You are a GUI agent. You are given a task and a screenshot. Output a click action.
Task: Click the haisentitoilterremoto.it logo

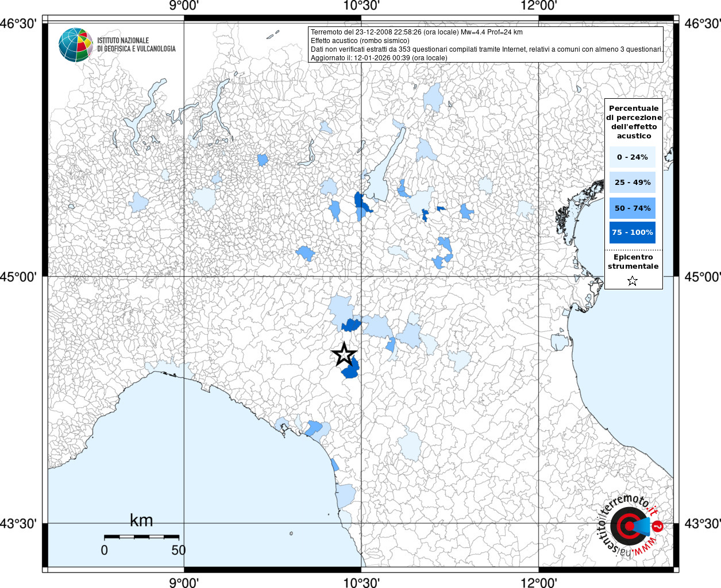[630, 525]
